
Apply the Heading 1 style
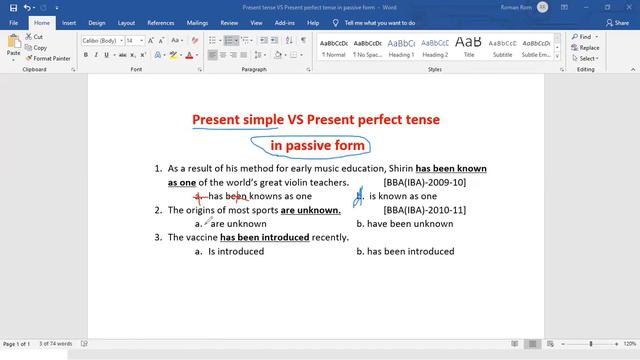401,48
